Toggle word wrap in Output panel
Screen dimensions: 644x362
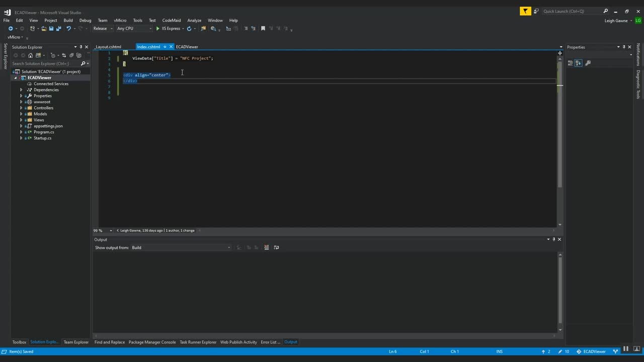point(276,247)
